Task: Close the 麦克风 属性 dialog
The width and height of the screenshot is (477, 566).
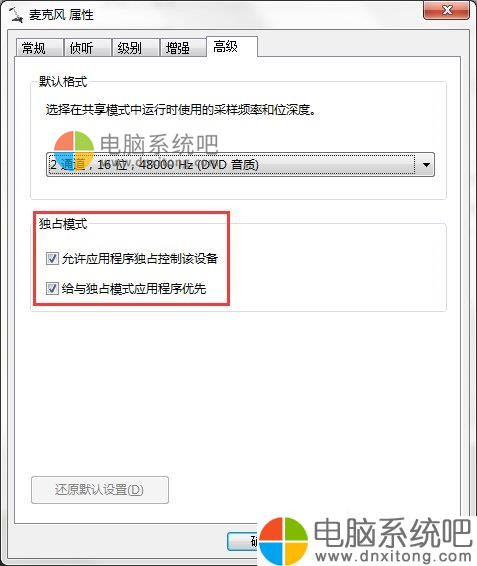Action: click(x=447, y=10)
